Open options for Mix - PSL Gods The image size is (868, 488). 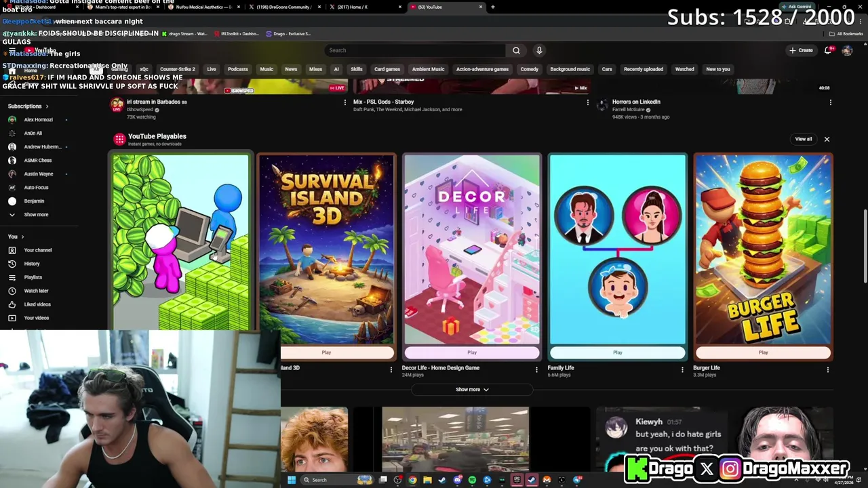coord(588,102)
